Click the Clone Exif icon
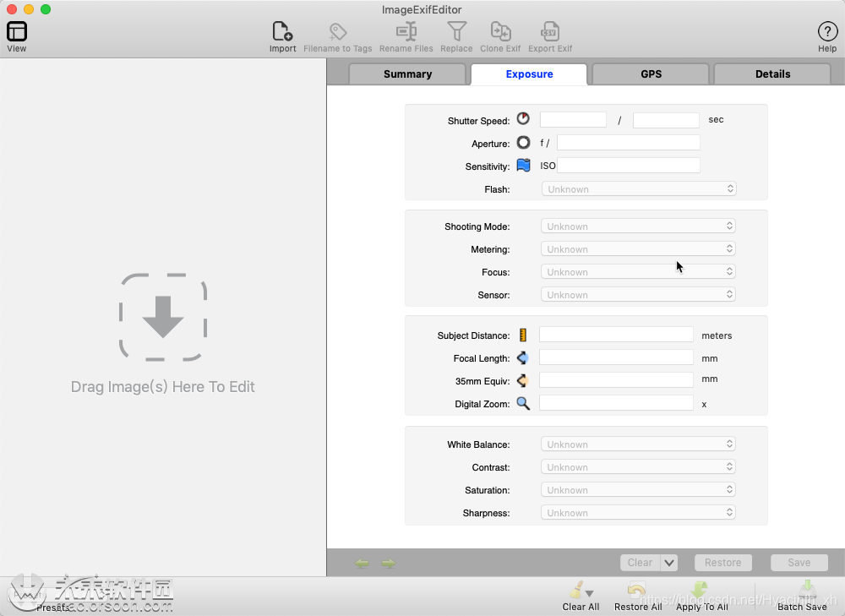Image resolution: width=845 pixels, height=616 pixels. pyautogui.click(x=500, y=31)
